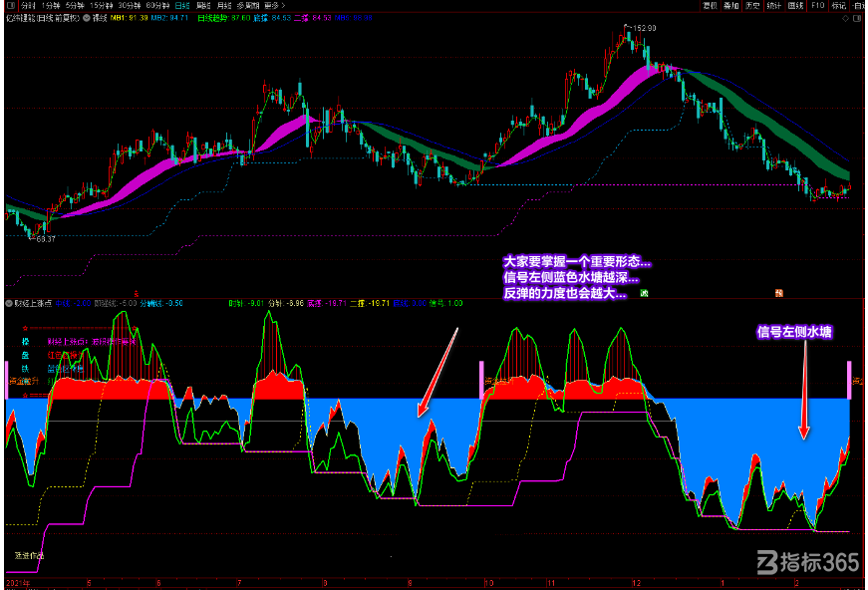
Task: Open the F10 company info
Action: (x=817, y=6)
